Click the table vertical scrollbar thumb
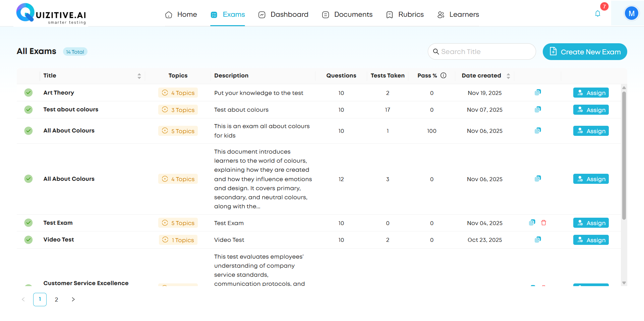 point(624,156)
